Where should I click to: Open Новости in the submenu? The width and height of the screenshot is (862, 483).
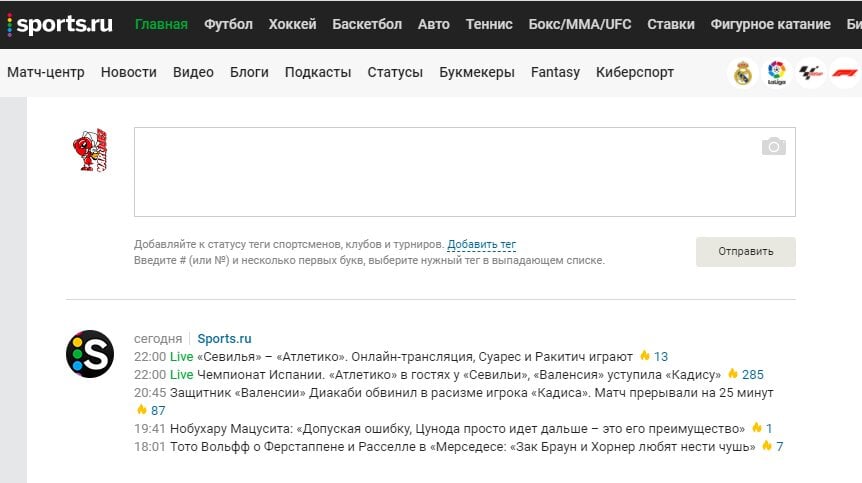pyautogui.click(x=129, y=72)
